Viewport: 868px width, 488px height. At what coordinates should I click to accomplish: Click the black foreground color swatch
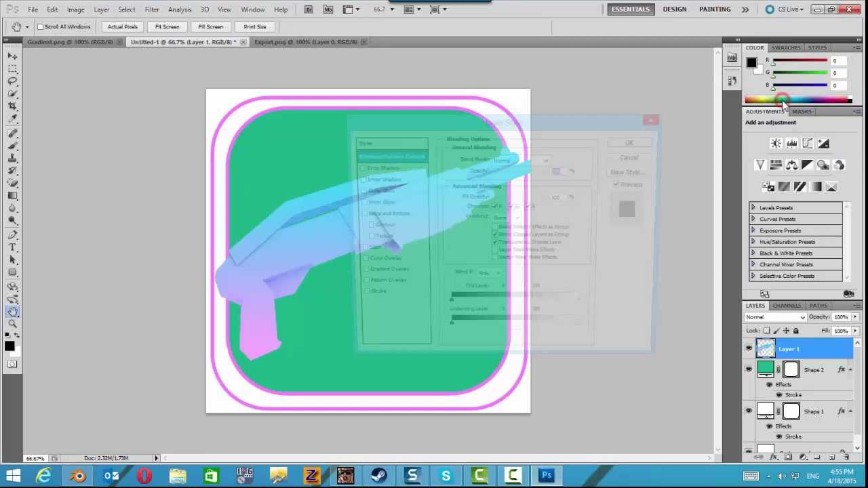click(9, 346)
